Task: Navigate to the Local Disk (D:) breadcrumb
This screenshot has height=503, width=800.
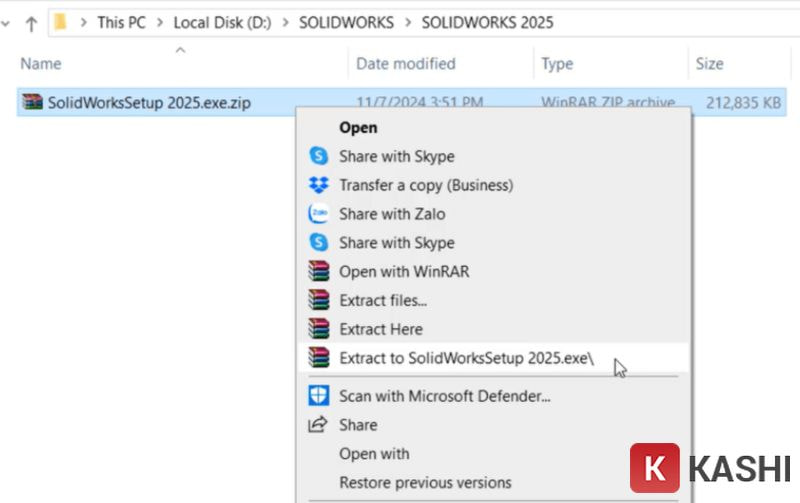Action: click(222, 23)
